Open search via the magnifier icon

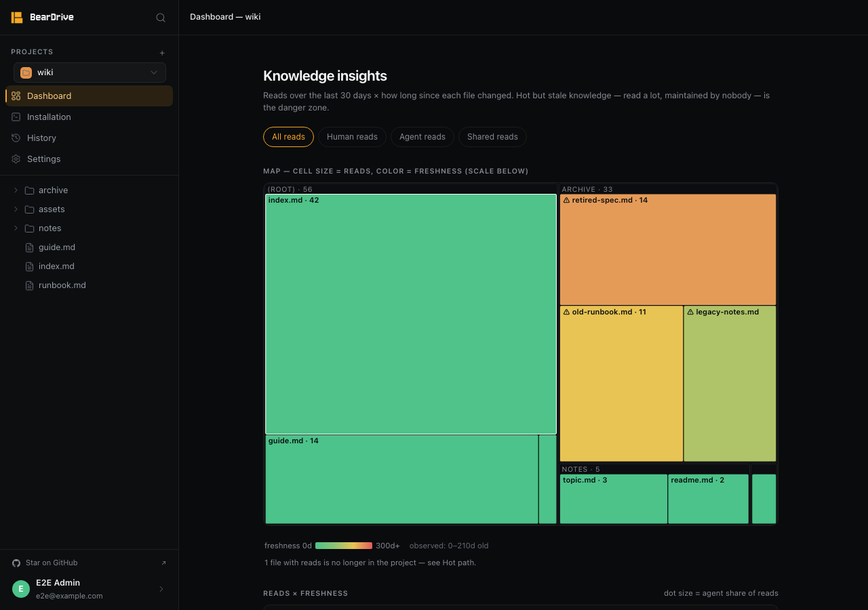coord(161,18)
